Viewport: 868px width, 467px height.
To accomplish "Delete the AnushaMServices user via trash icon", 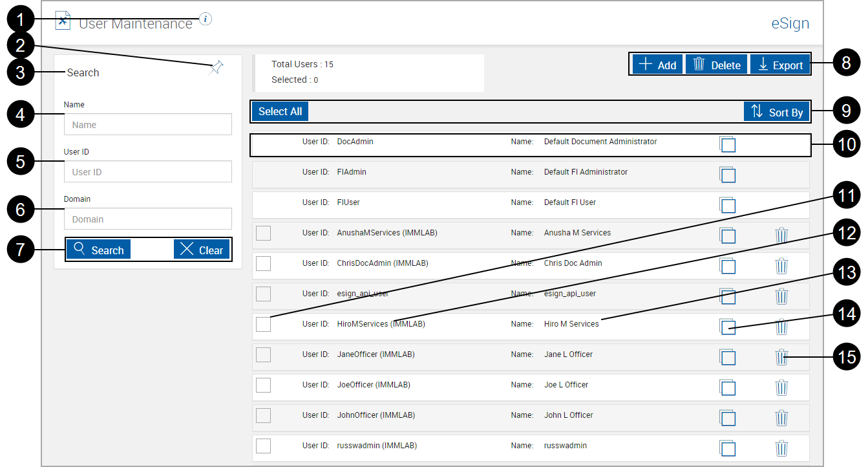I will pos(781,235).
